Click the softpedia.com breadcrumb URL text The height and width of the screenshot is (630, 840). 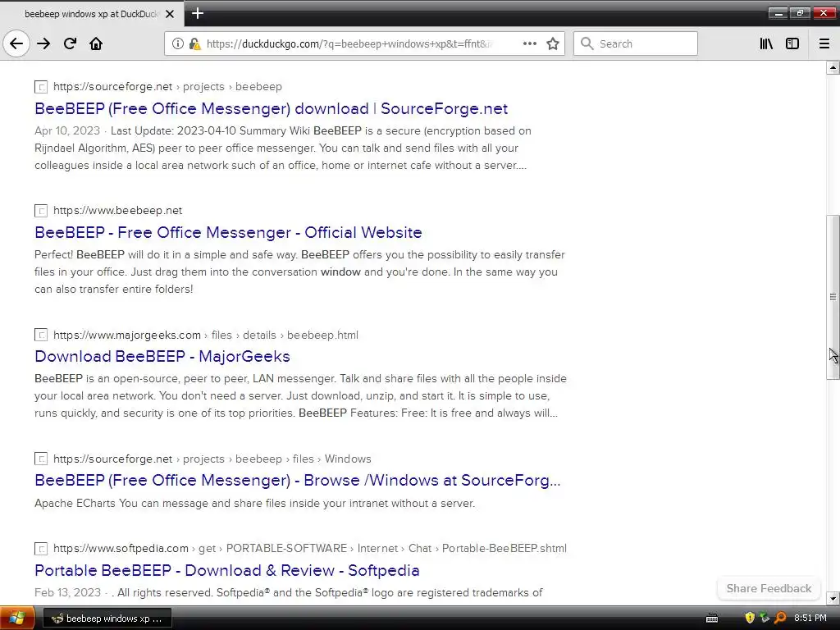(309, 549)
